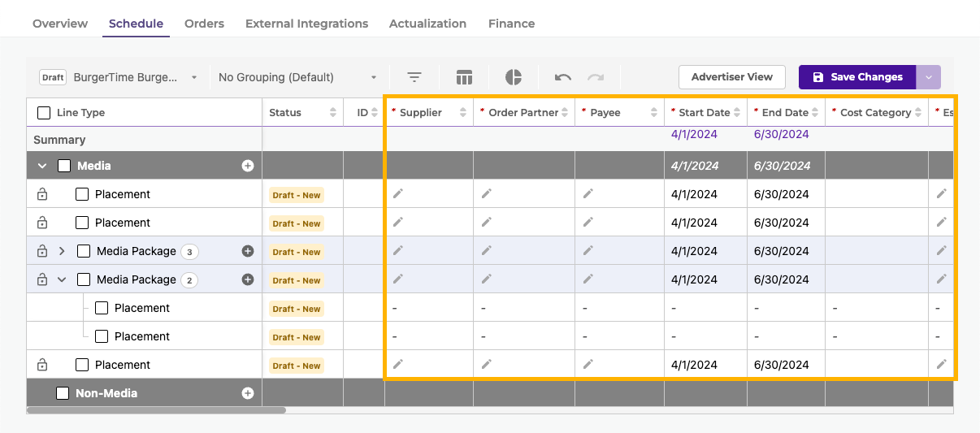Collapse the Media section chevron
The width and height of the screenshot is (980, 433).
[x=42, y=166]
